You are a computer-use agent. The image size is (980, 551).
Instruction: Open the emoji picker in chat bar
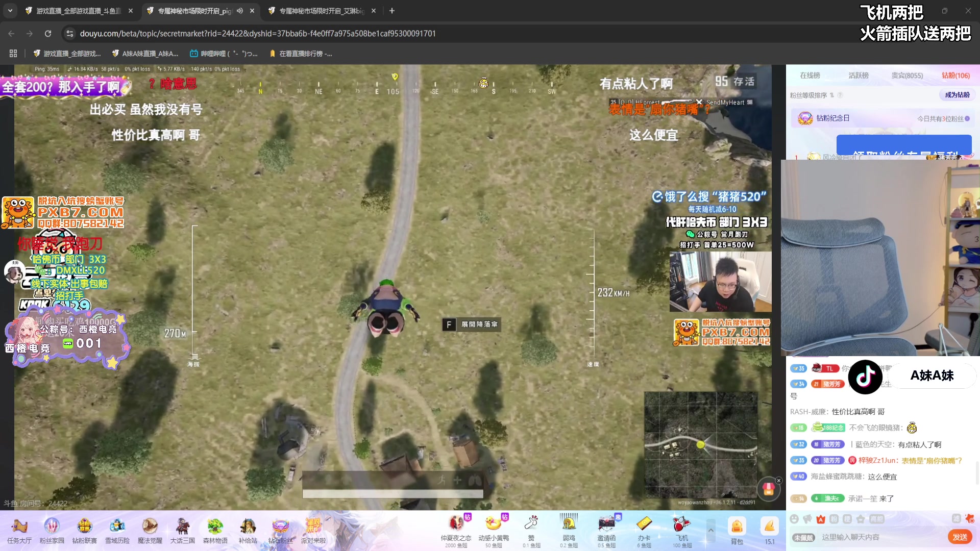tap(794, 519)
